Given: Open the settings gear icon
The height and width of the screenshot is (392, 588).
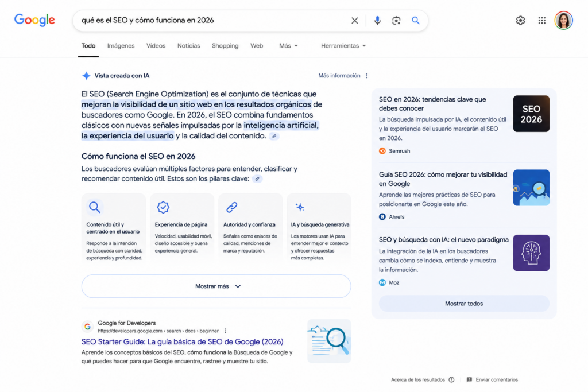Looking at the screenshot, I should click(x=520, y=20).
